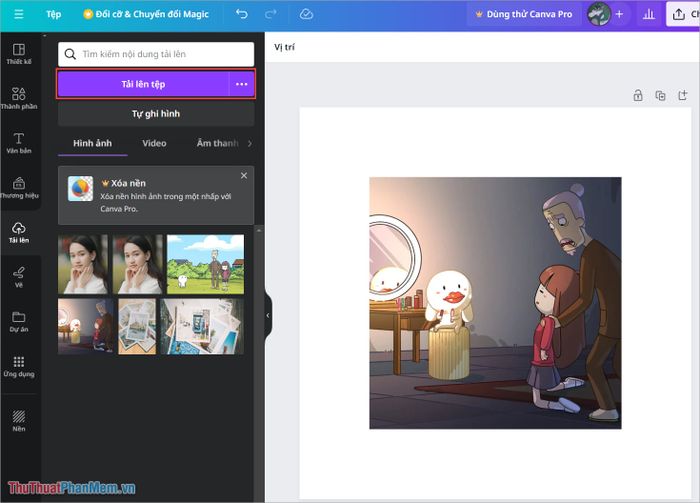The height and width of the screenshot is (503, 700).
Task: Click Đổi cỡ & Chuyển đổi Magic
Action: coord(146,14)
